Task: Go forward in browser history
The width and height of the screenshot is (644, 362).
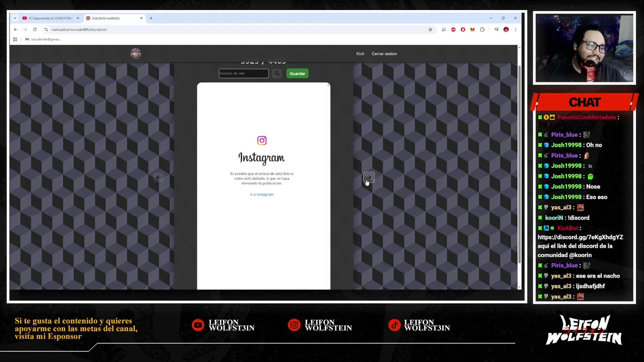Action: 25,30
